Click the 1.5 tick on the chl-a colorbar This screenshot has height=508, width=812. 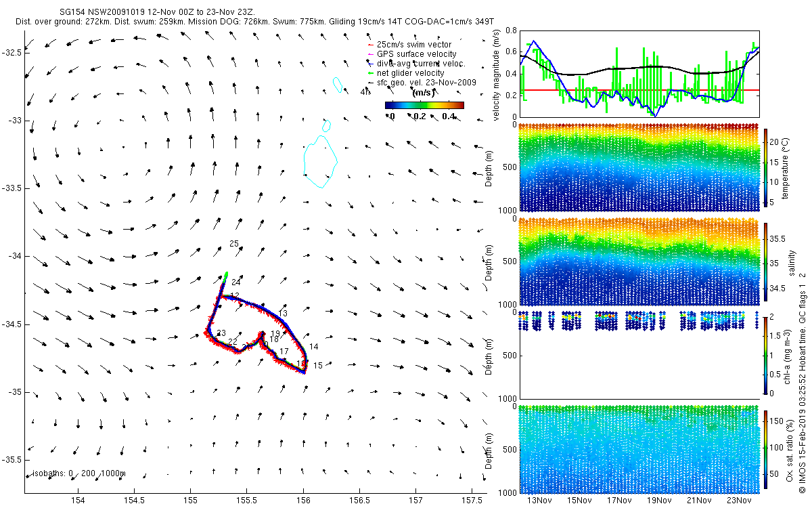(x=776, y=336)
